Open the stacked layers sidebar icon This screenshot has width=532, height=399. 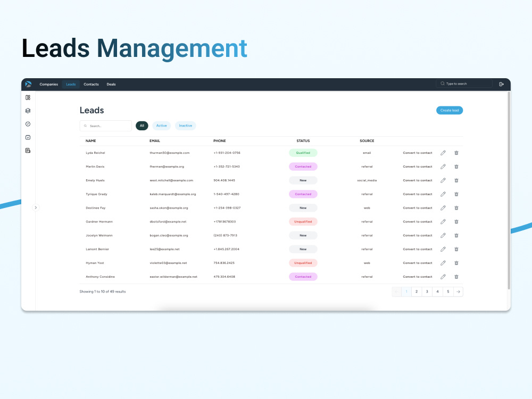(28, 111)
